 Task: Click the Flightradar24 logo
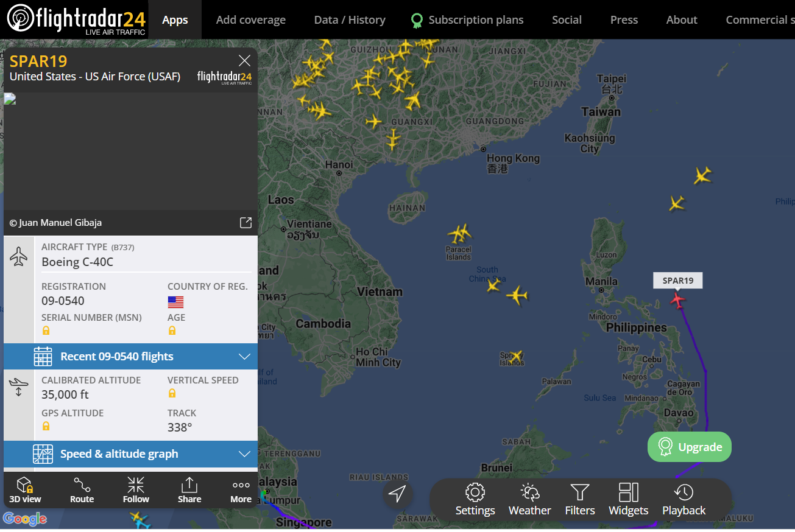(x=76, y=19)
